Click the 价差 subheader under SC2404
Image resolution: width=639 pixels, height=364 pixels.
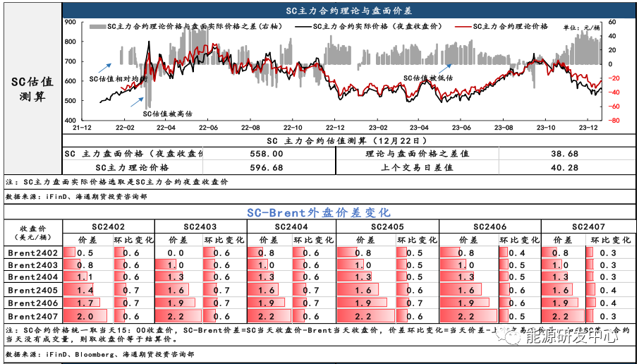269,240
